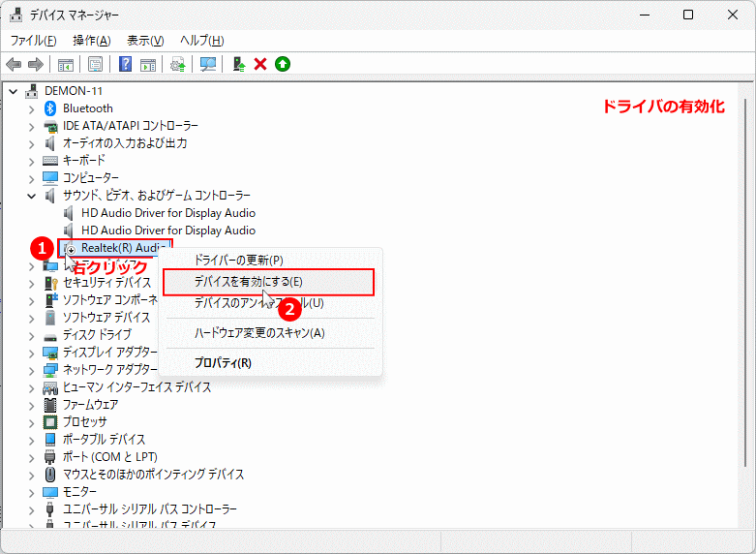Click the Add driver toolbar icon

coord(239,64)
